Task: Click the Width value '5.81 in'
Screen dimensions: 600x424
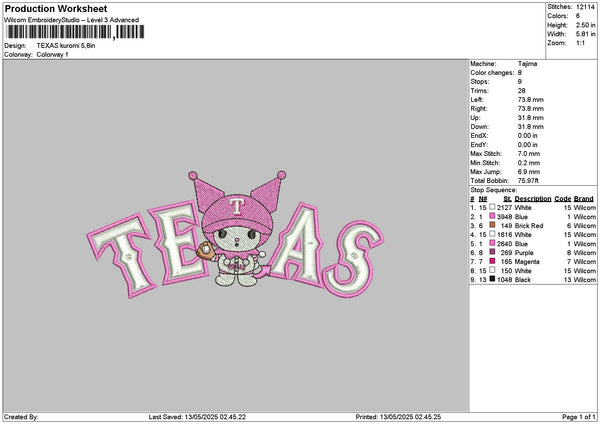Action: click(586, 34)
